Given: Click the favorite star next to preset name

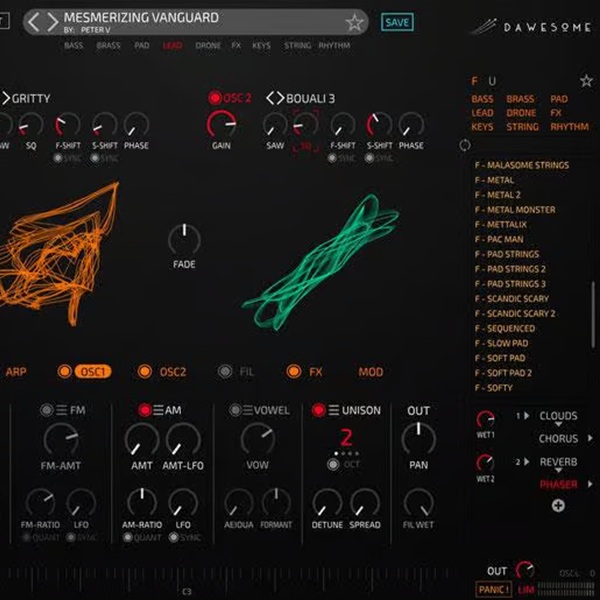Looking at the screenshot, I should tap(354, 22).
